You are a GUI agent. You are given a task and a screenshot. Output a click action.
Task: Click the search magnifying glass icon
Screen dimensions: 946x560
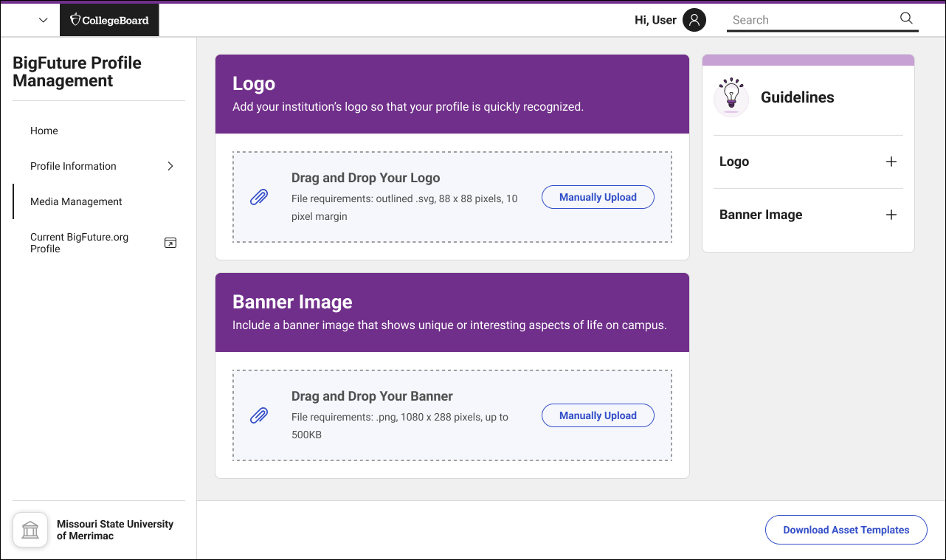(906, 18)
